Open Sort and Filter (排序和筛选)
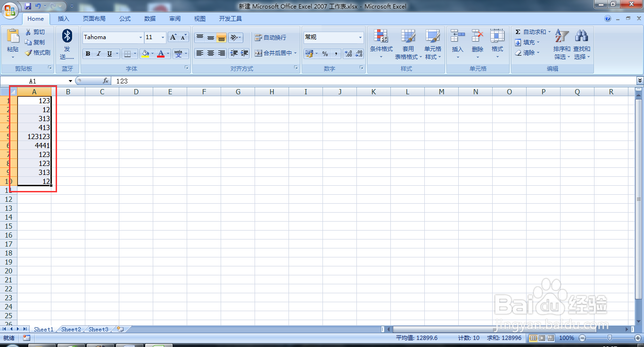644x347 pixels. point(561,44)
